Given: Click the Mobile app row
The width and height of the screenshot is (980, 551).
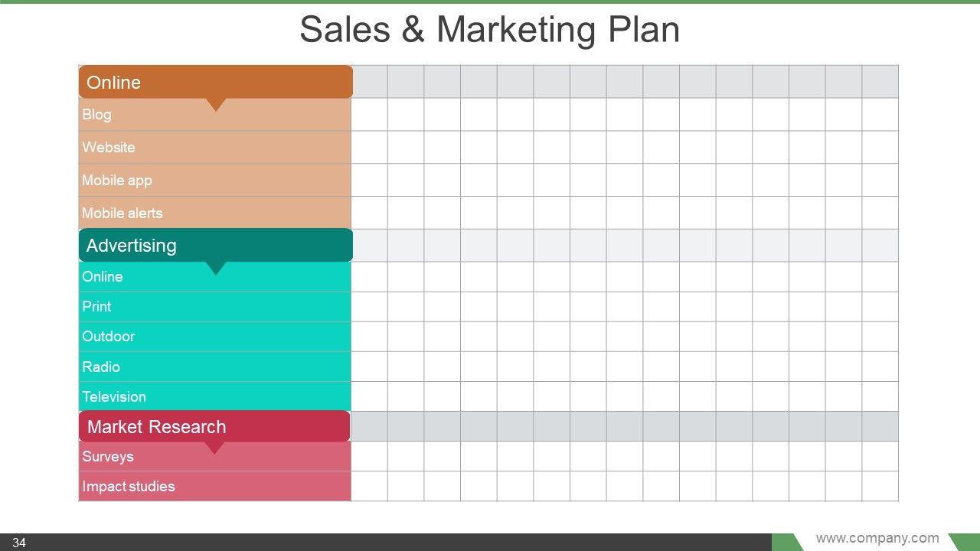Looking at the screenshot, I should [117, 180].
